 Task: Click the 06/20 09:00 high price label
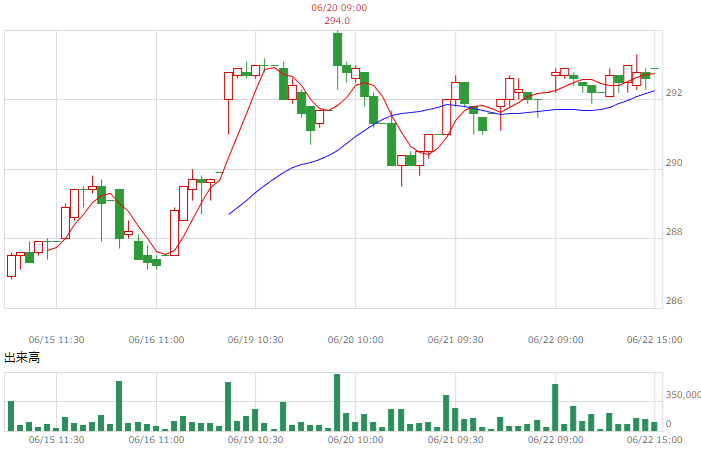pos(339,8)
